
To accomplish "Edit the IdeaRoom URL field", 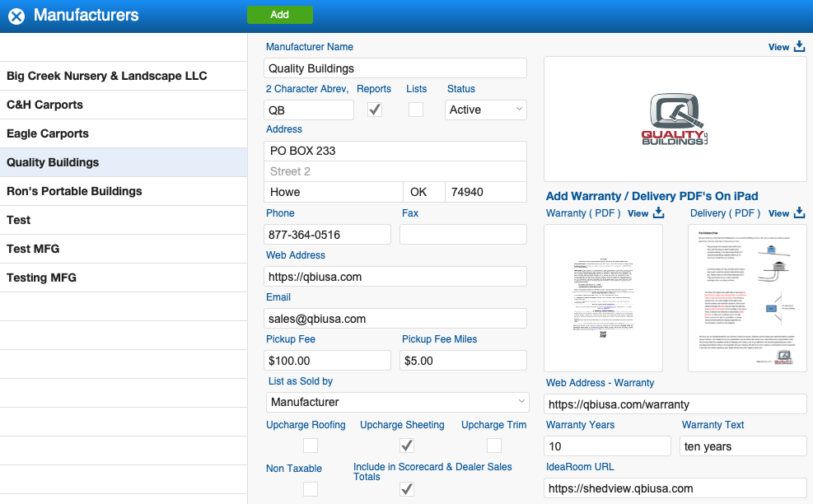I will click(675, 488).
